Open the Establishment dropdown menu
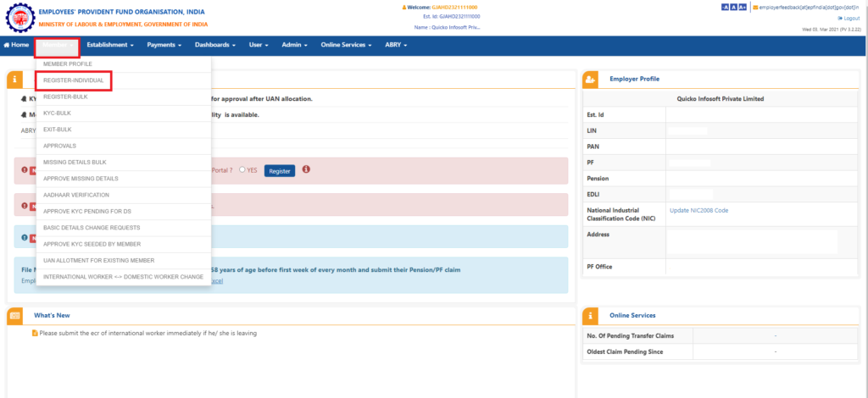Screen dimensions: 868x398 pyautogui.click(x=110, y=45)
